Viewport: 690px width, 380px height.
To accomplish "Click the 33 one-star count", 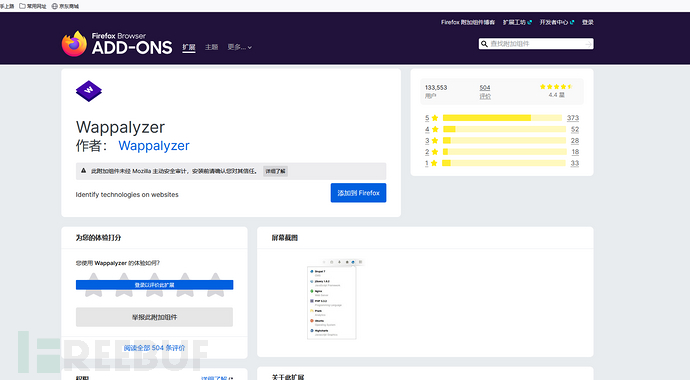I will (x=575, y=163).
